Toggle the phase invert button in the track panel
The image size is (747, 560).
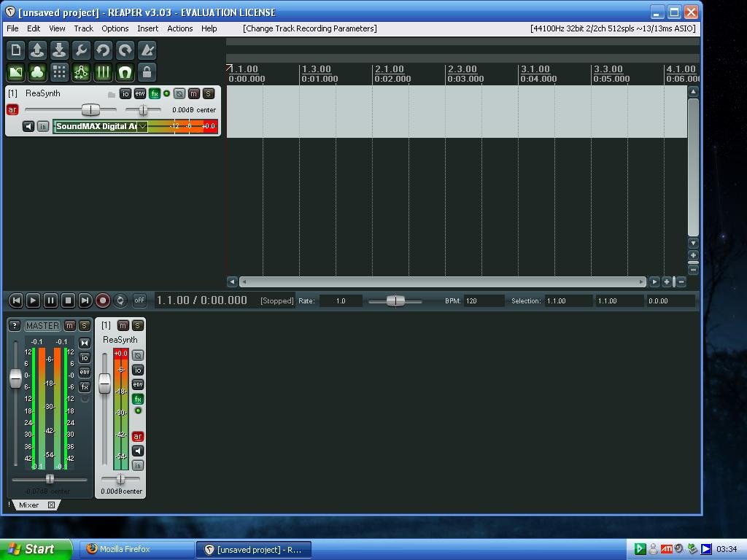[x=179, y=94]
